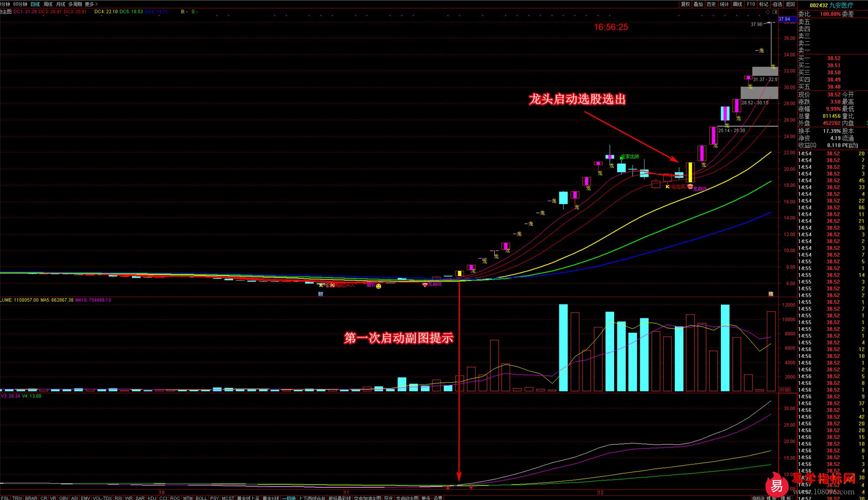Click the MA5: 662867.38 volume label
The image size is (868, 500).
click(57, 300)
